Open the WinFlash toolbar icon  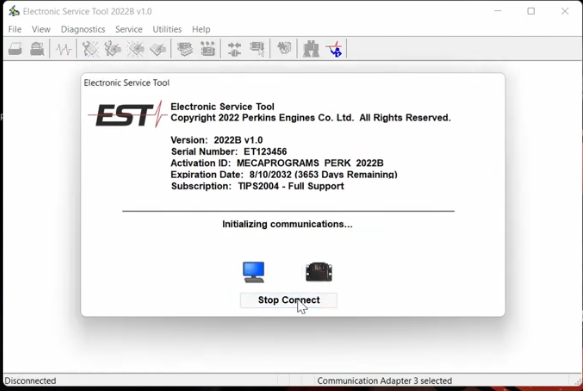284,48
